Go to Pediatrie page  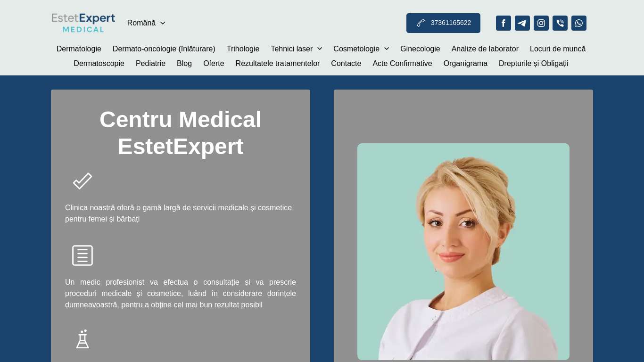150,64
